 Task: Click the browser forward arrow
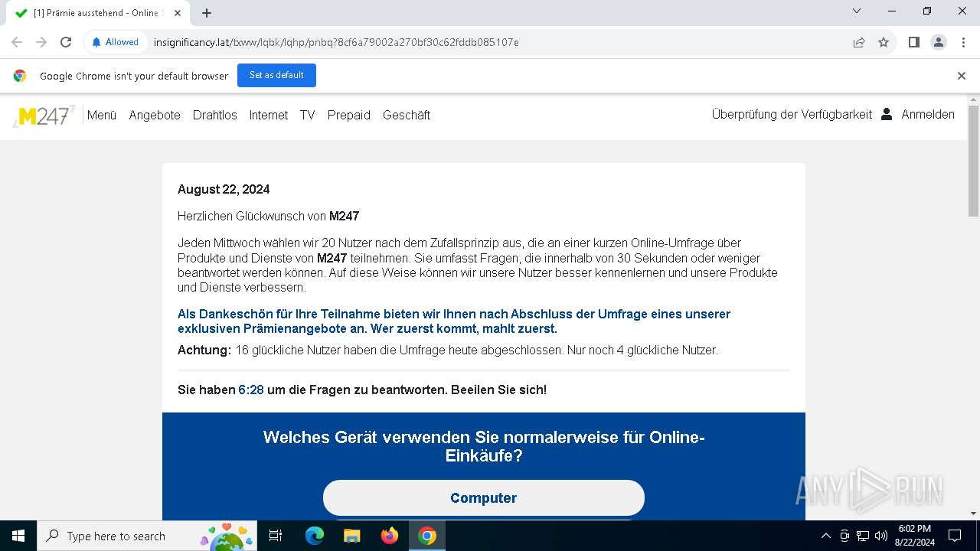pyautogui.click(x=41, y=42)
